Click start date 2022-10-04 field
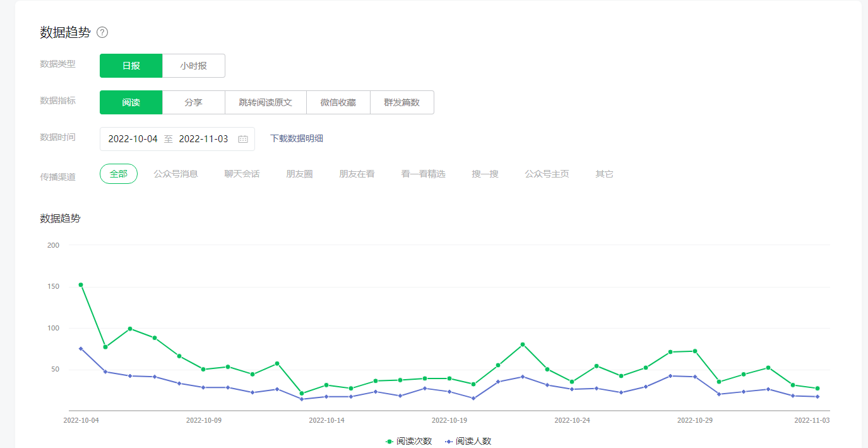The width and height of the screenshot is (868, 448). (133, 139)
